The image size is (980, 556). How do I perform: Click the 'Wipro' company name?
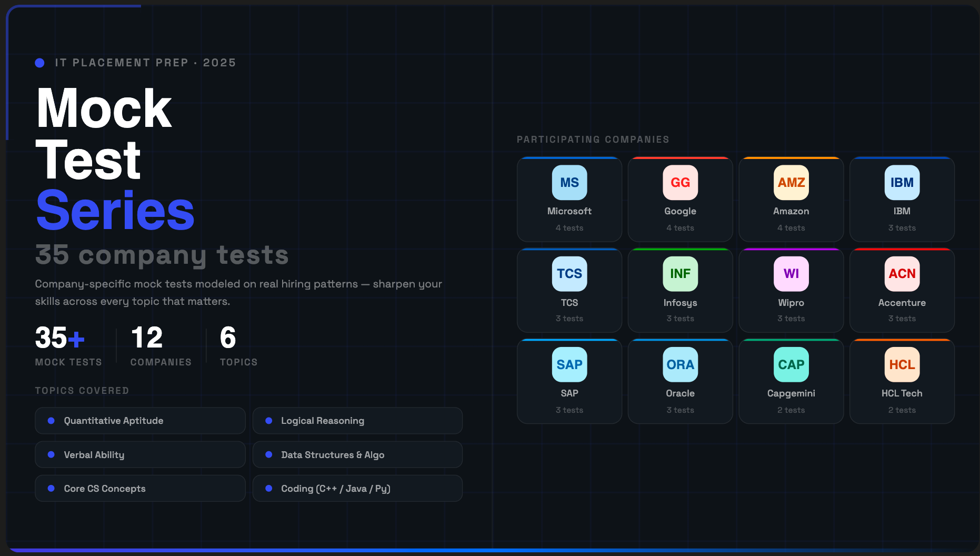tap(791, 303)
